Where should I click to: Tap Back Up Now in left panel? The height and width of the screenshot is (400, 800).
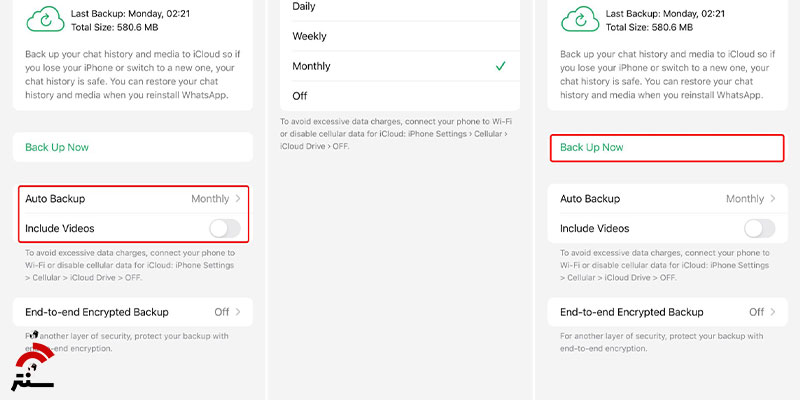click(133, 147)
